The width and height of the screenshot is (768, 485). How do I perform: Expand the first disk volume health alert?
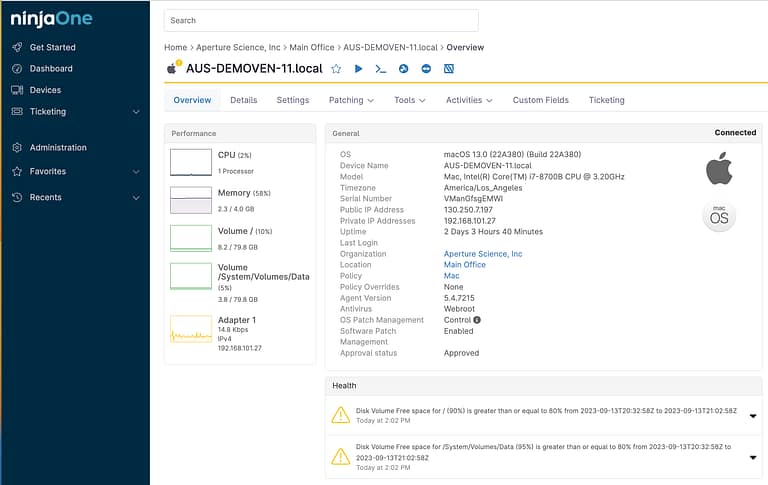coord(752,416)
